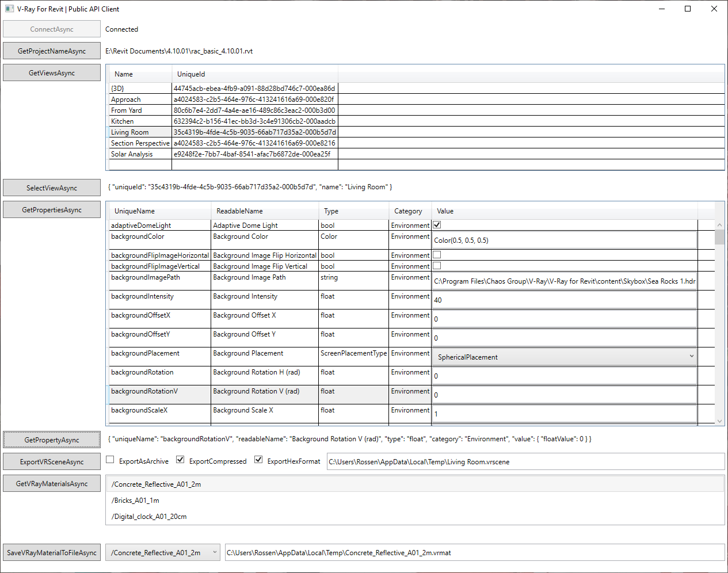
Task: Select /Concrete_Reflective_A01_2m in materials list
Action: pyautogui.click(x=415, y=484)
